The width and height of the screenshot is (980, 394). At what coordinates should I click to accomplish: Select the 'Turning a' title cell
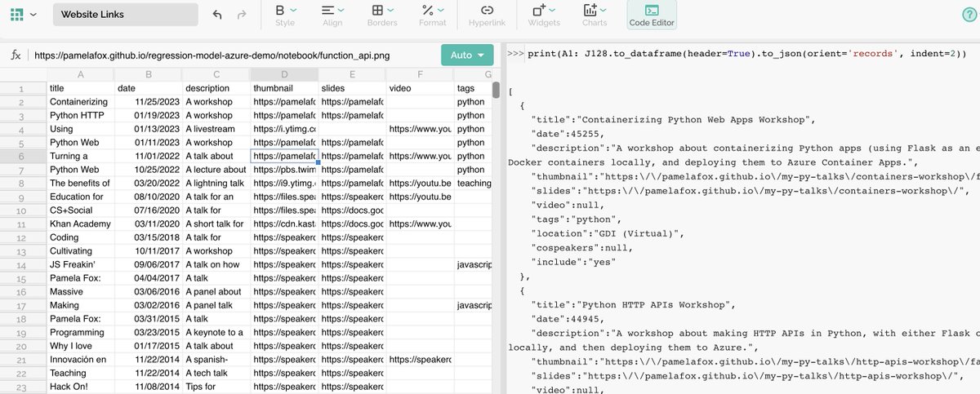[x=80, y=156]
